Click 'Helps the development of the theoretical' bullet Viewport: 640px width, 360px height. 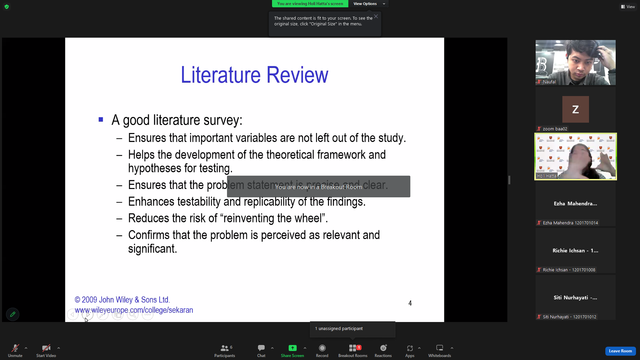257,161
